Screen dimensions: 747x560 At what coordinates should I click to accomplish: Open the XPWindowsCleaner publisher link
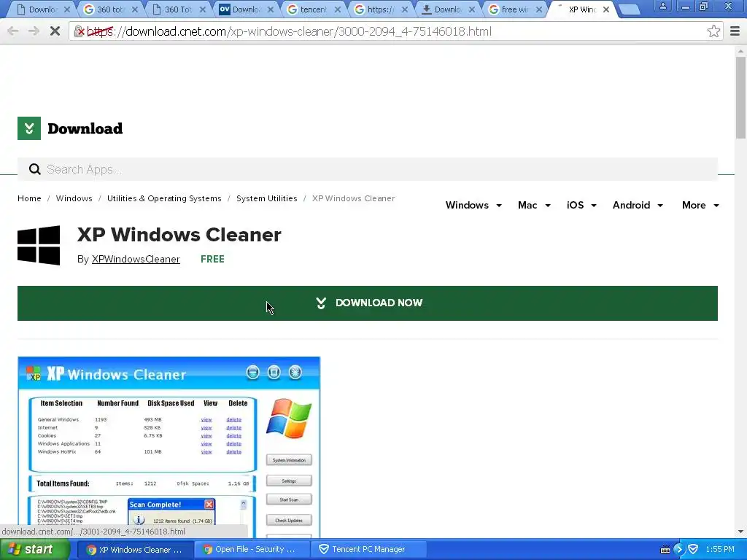tap(136, 259)
